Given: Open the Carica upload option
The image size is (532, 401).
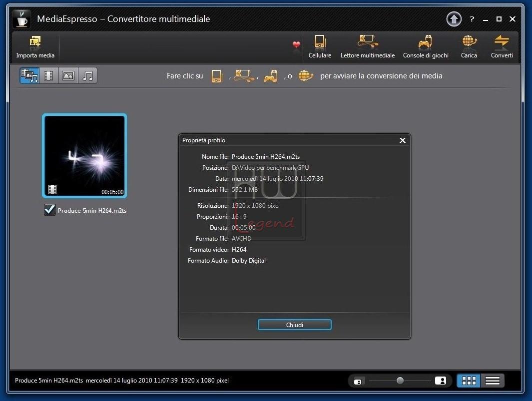Looking at the screenshot, I should coord(469,47).
